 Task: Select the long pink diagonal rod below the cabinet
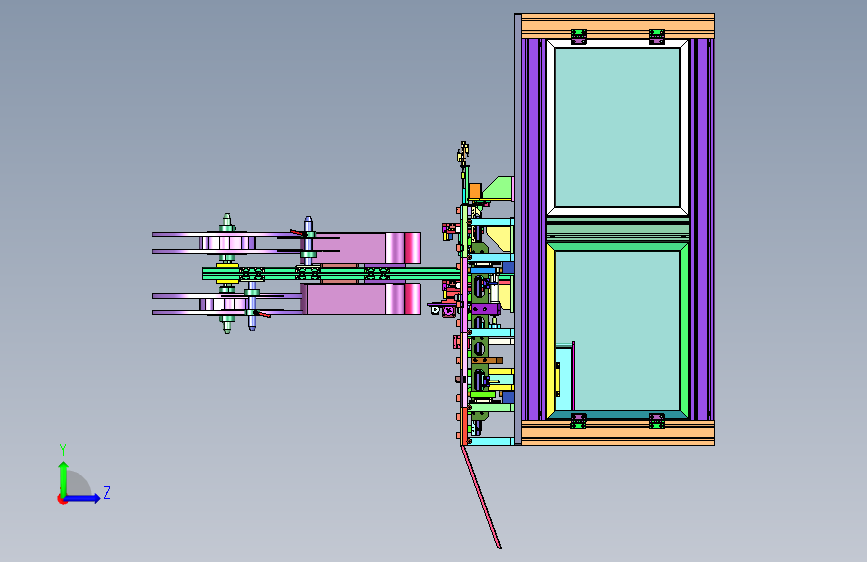[480, 497]
